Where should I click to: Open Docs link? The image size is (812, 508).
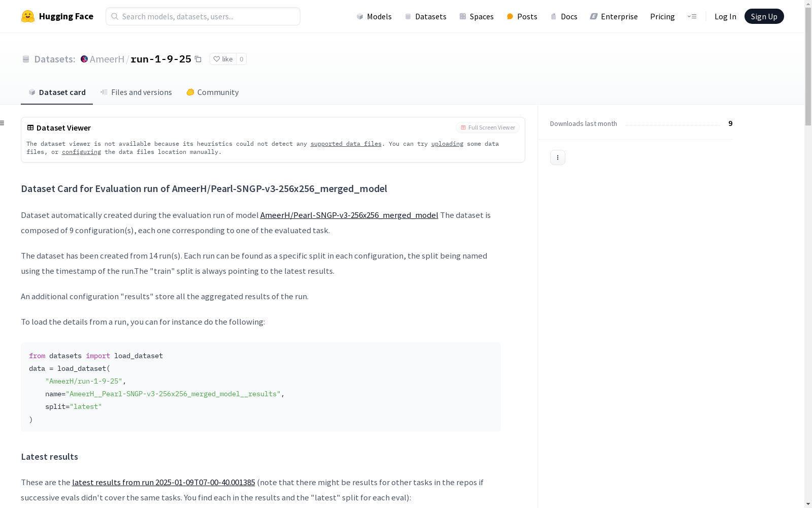(x=564, y=16)
